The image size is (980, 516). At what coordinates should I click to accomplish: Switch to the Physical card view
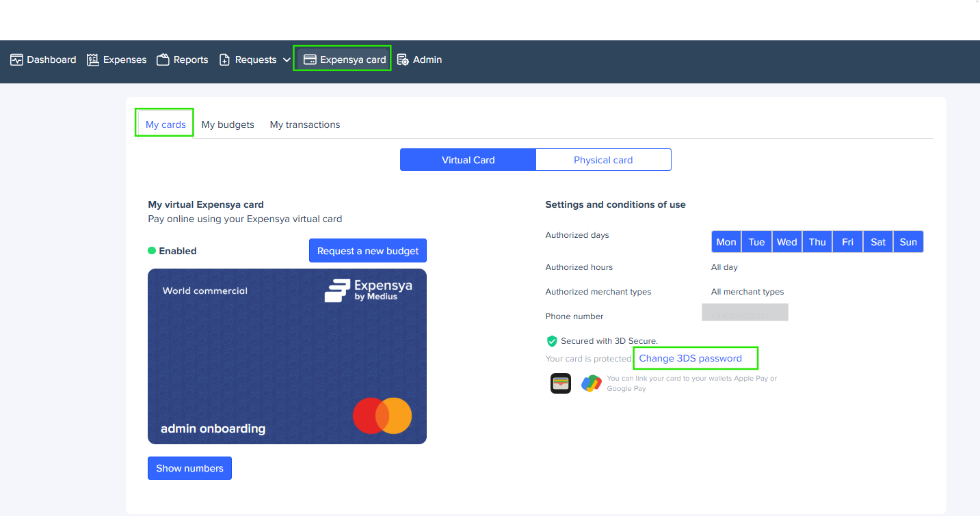coord(603,160)
